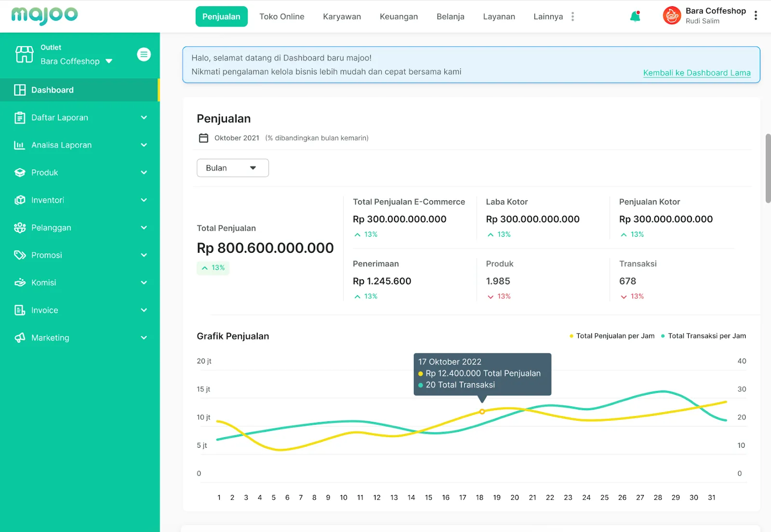The image size is (771, 532).
Task: Open the Bulan period dropdown
Action: [232, 168]
